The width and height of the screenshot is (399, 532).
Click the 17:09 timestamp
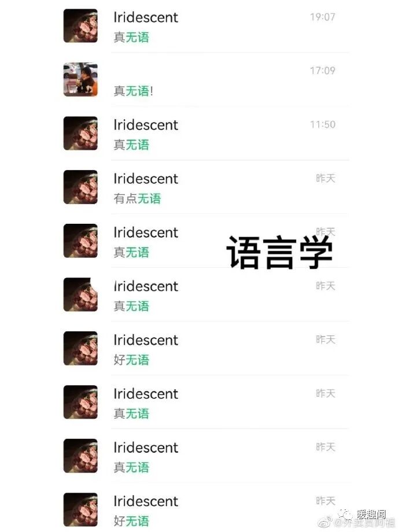point(322,71)
